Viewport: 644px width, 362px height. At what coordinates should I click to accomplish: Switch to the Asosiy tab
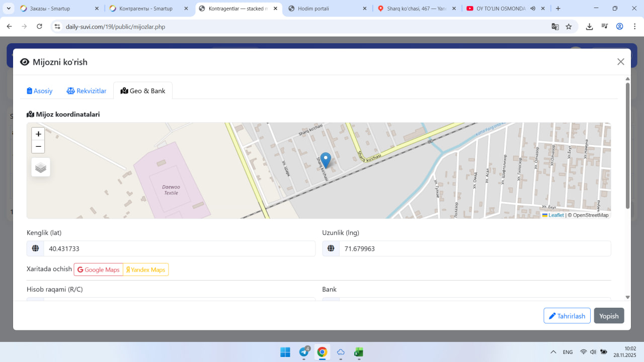click(40, 91)
